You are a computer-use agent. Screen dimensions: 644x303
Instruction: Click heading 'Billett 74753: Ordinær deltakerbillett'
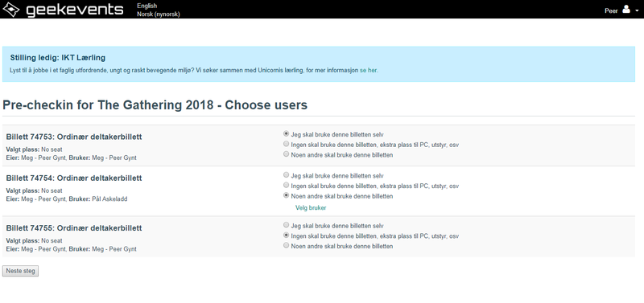74,137
